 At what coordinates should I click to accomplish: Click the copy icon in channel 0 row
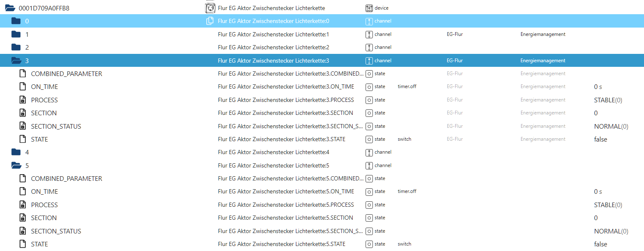pos(210,21)
